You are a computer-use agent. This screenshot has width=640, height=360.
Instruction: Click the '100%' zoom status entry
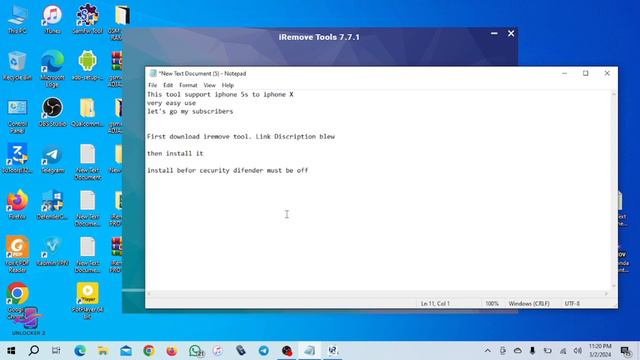click(492, 304)
